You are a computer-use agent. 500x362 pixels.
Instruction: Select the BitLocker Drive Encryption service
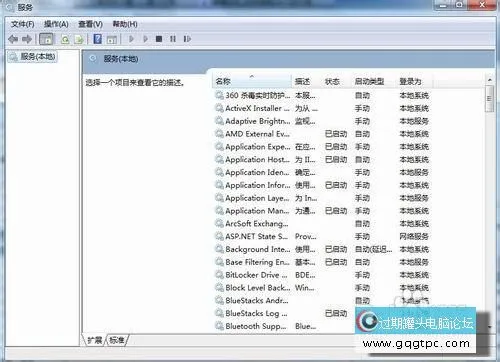click(322, 275)
